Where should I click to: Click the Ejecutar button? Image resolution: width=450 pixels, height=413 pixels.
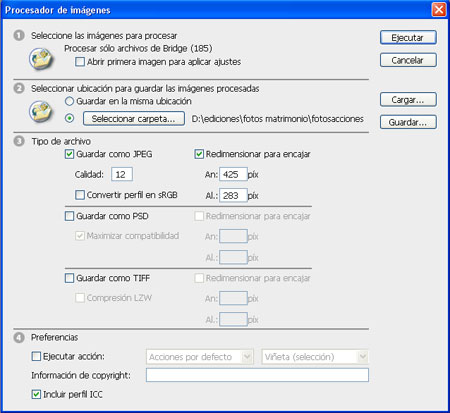(x=408, y=37)
